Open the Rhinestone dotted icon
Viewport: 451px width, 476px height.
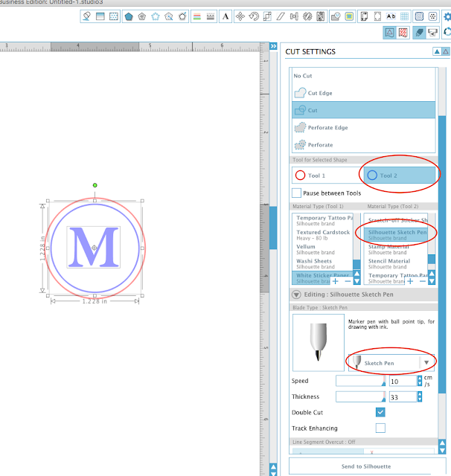433,16
